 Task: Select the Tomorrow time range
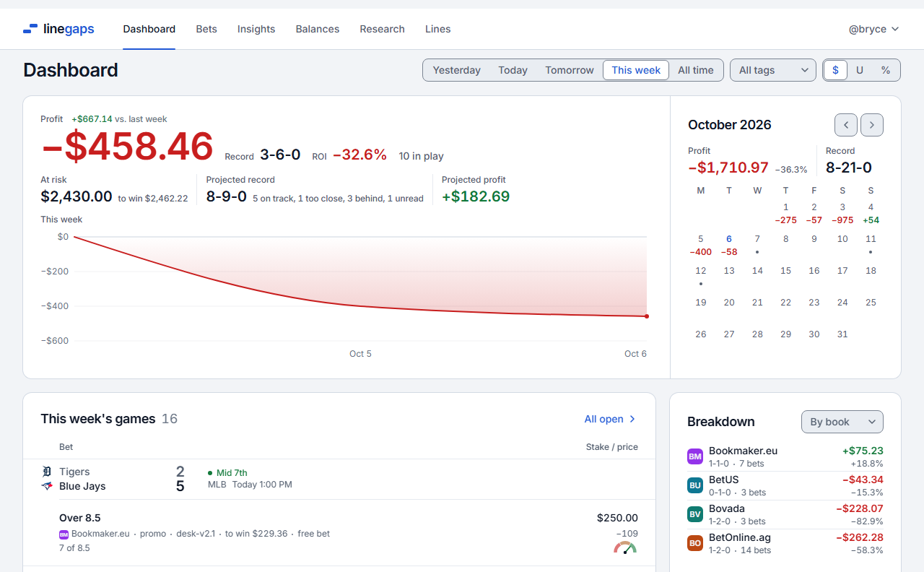tap(570, 70)
